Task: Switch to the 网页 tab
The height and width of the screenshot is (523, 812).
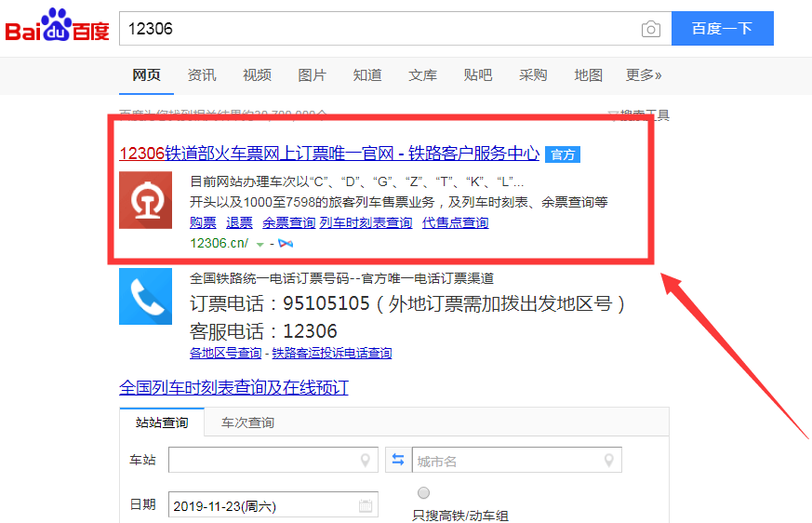Action: 146,75
